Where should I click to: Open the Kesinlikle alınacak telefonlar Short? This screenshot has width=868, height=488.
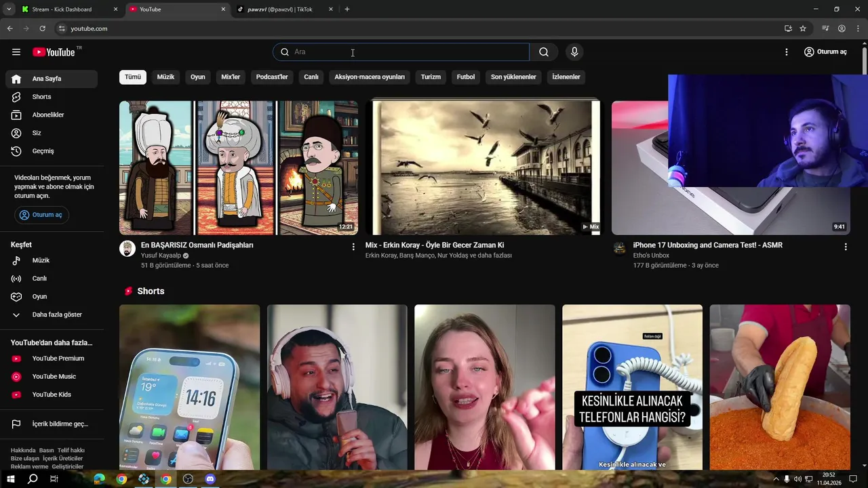[x=632, y=387]
